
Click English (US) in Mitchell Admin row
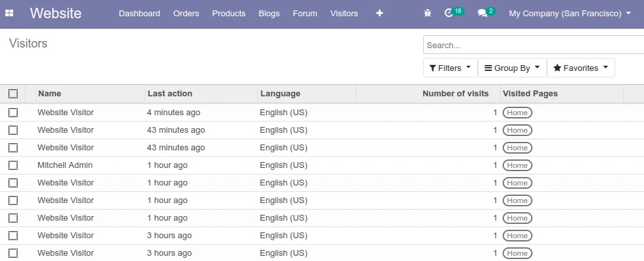pos(284,165)
